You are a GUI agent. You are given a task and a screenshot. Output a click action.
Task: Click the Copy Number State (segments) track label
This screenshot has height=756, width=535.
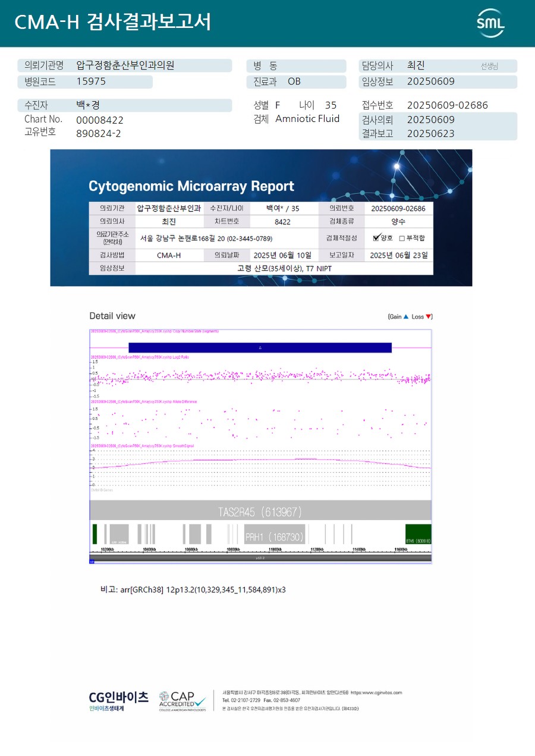[x=154, y=331]
